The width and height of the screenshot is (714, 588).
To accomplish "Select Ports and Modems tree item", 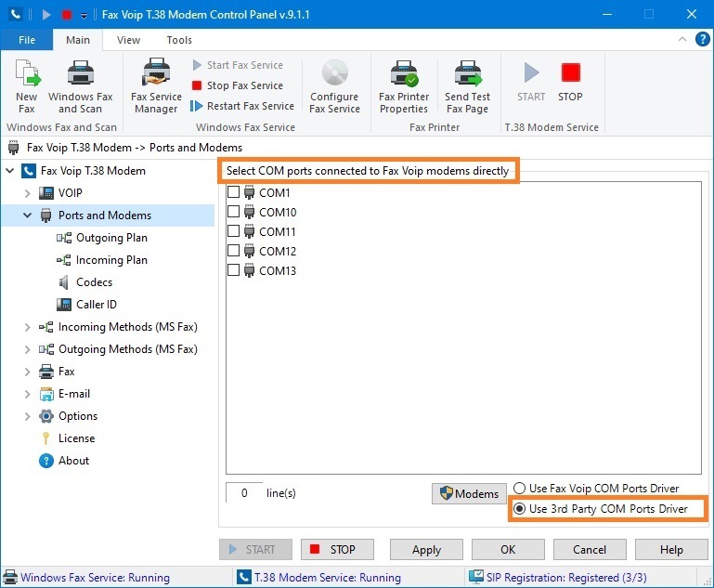I will click(x=96, y=216).
